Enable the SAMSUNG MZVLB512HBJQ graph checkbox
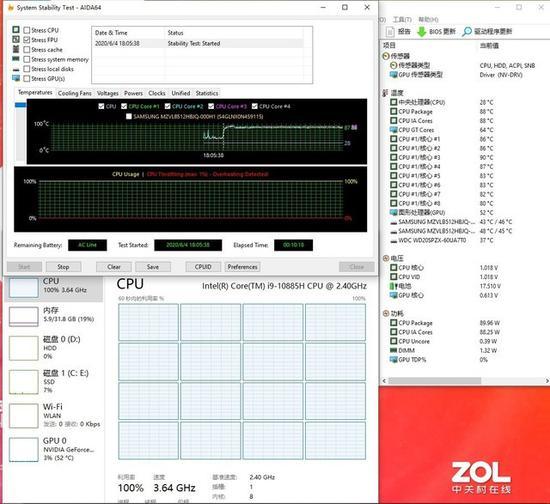This screenshot has height=504, width=550. coord(129,116)
